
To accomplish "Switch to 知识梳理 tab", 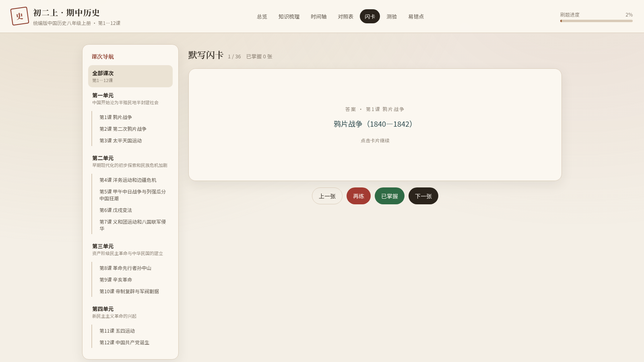I will coord(289,16).
